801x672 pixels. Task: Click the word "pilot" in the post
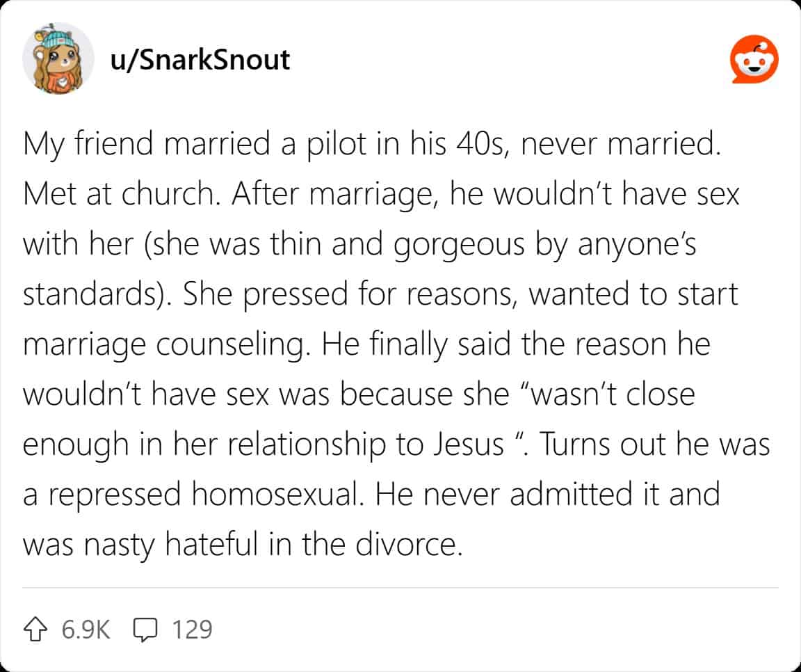coord(318,146)
